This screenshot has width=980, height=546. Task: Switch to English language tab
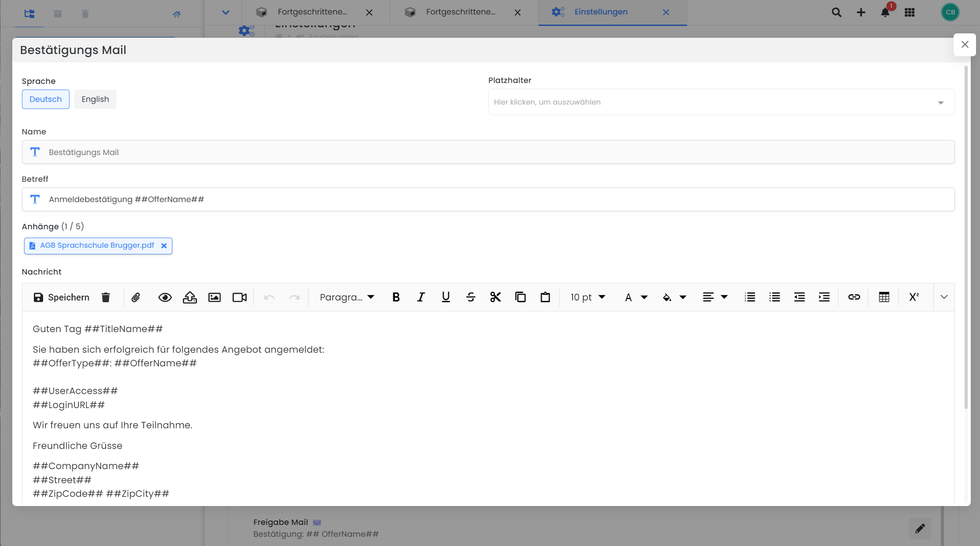[x=95, y=99]
